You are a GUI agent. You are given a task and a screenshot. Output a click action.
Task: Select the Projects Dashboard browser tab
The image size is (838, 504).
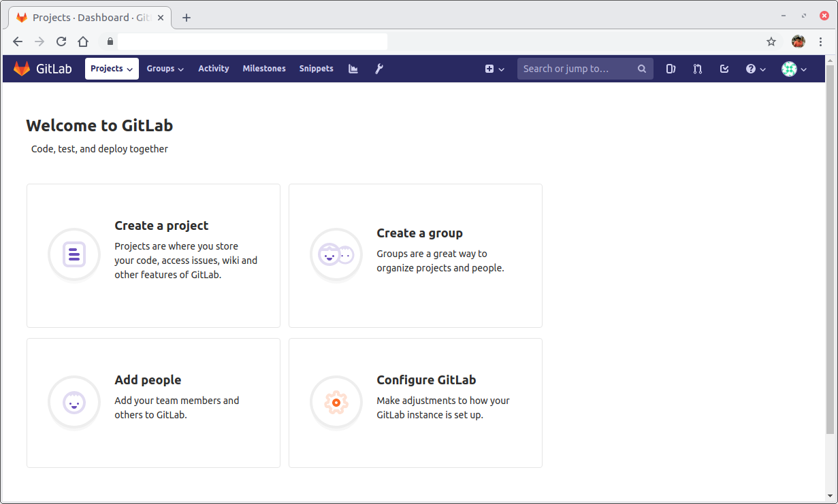[x=90, y=18]
